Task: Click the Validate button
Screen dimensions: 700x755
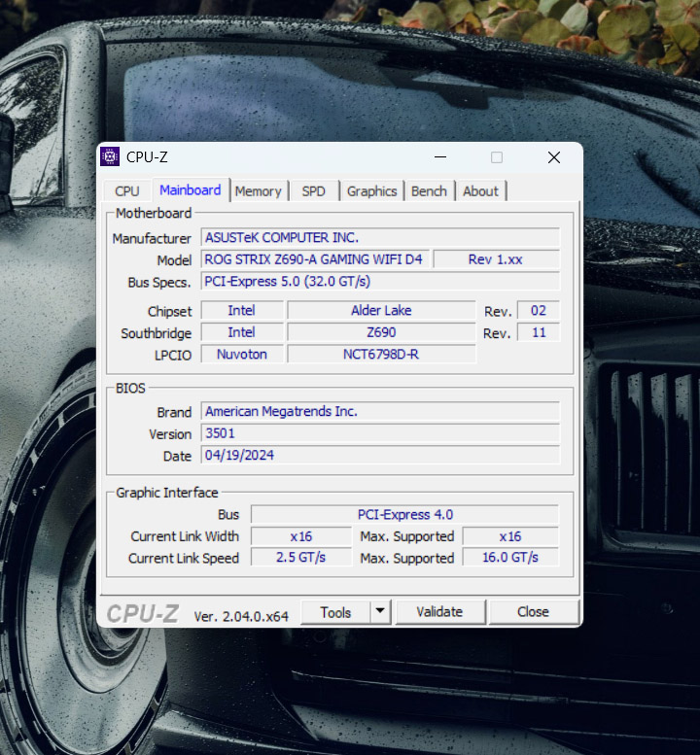Action: pos(439,612)
